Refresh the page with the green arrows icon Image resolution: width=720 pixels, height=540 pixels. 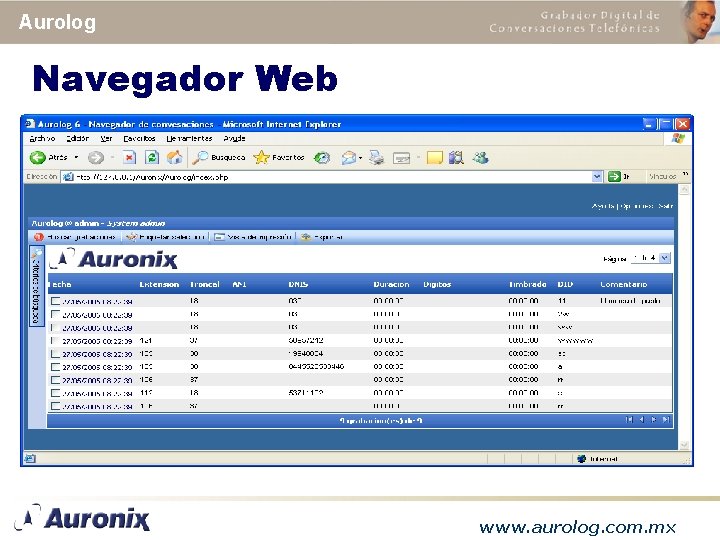click(x=152, y=158)
